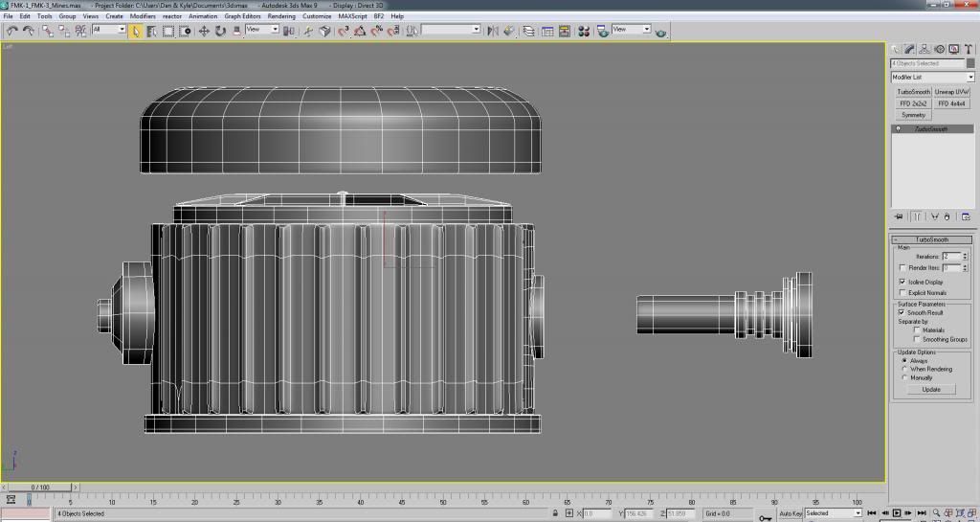Select the When Rendering update option
This screenshot has width=980, height=522.
[905, 369]
